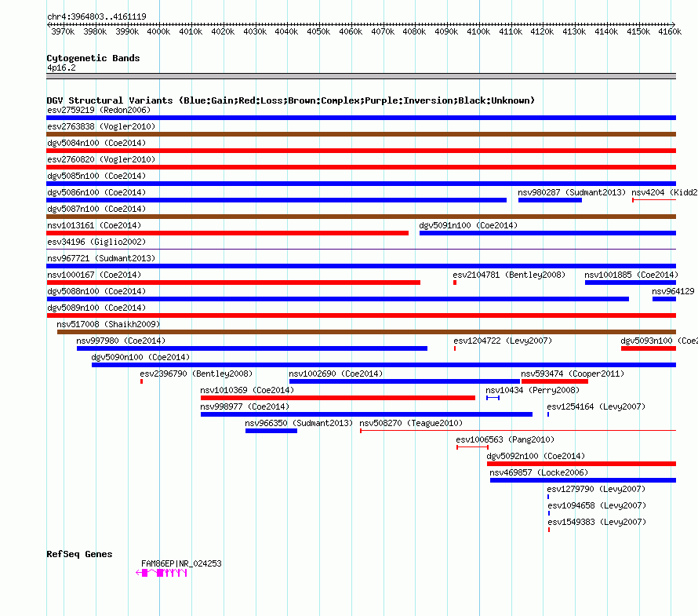Viewport: 698px width, 616px height.
Task: Click the blue nsv966350 variant bar
Action: tap(271, 431)
